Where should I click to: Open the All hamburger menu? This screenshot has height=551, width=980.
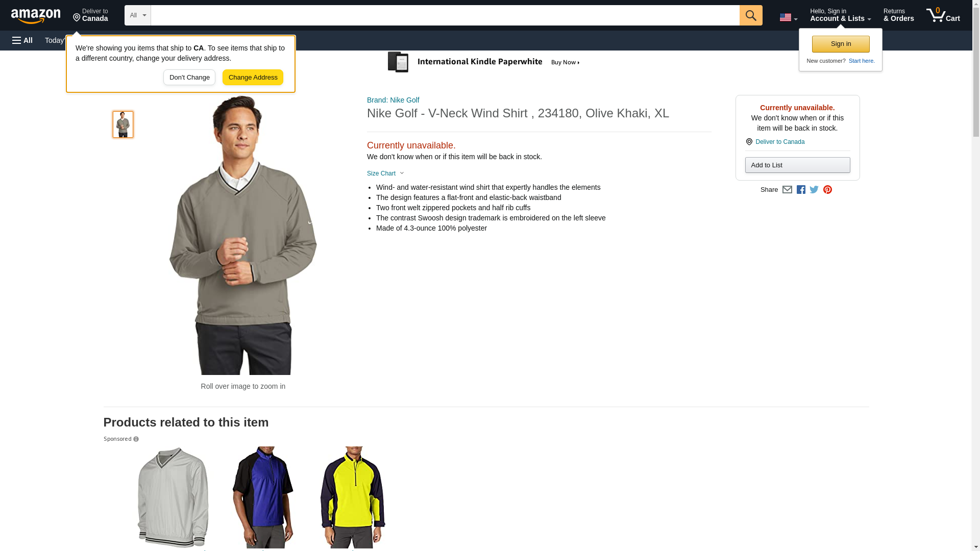(22, 40)
